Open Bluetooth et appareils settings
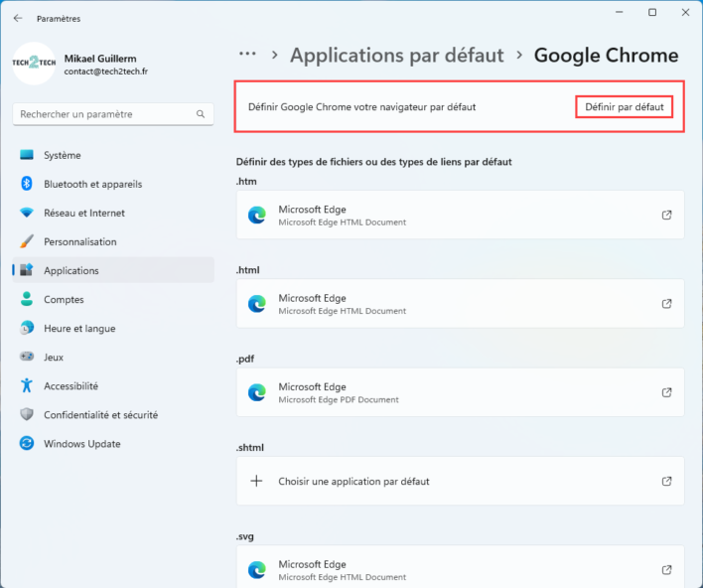 (92, 184)
